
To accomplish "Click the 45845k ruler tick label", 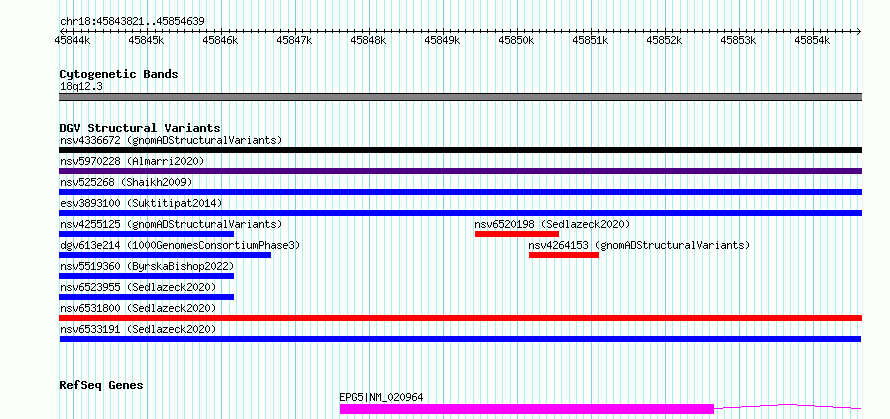I will (146, 40).
